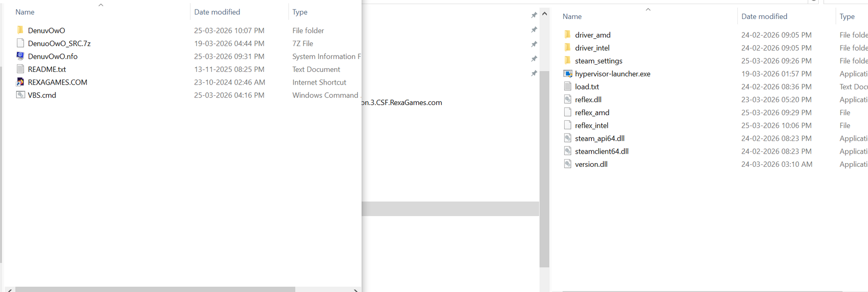This screenshot has height=292, width=868.
Task: Click the 25-03-2026 10:07 PM date for DenuvOwO
Action: 229,30
